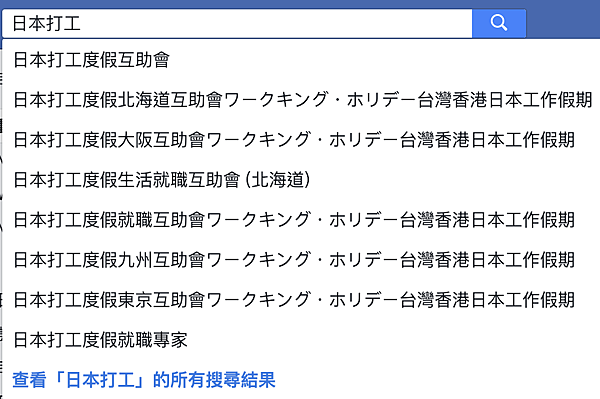Click the magnifying glass search icon

point(499,23)
